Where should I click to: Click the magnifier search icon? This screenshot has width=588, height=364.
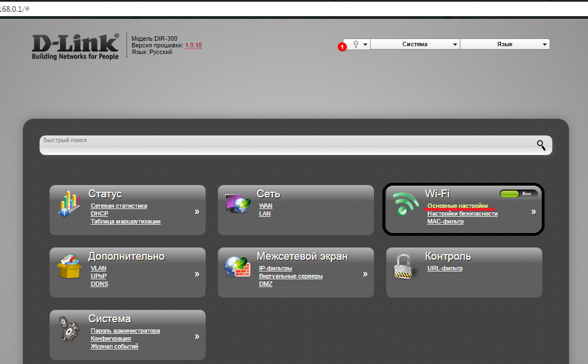[541, 145]
